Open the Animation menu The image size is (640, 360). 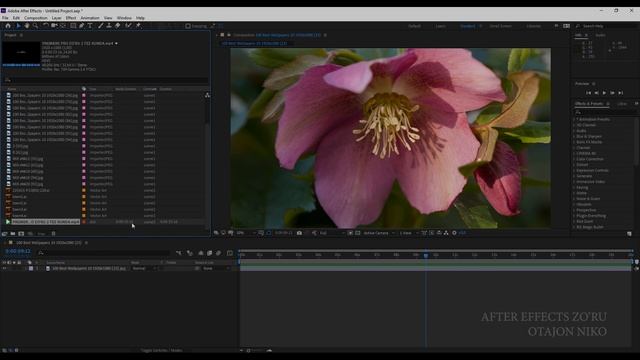(90, 18)
